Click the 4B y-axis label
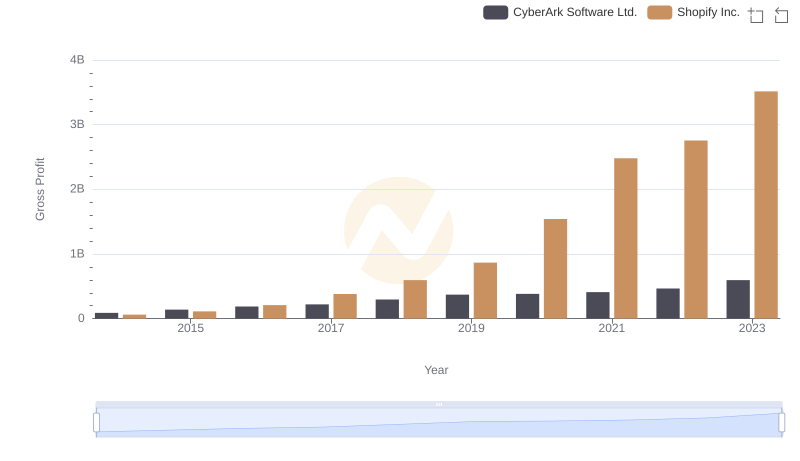This screenshot has height=461, width=800. coord(77,60)
